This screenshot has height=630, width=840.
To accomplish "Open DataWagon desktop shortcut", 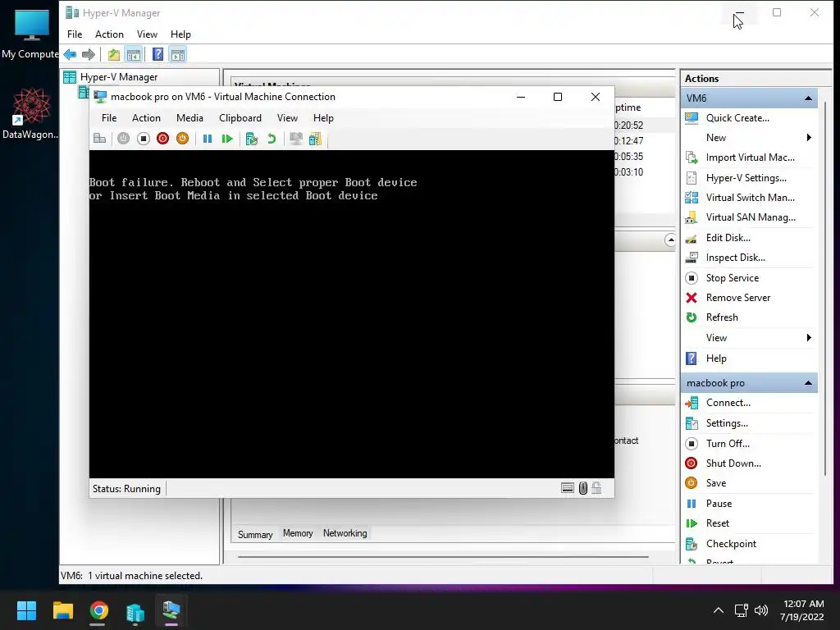I will pyautogui.click(x=30, y=113).
